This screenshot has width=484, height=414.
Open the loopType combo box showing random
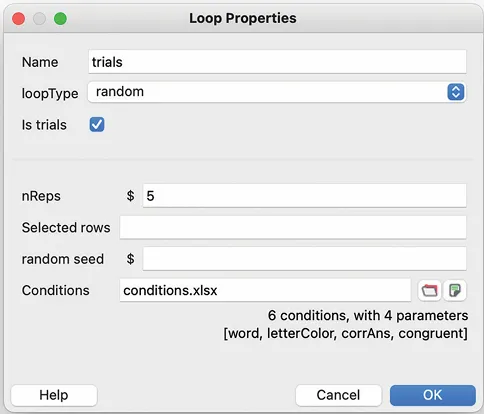point(277,92)
